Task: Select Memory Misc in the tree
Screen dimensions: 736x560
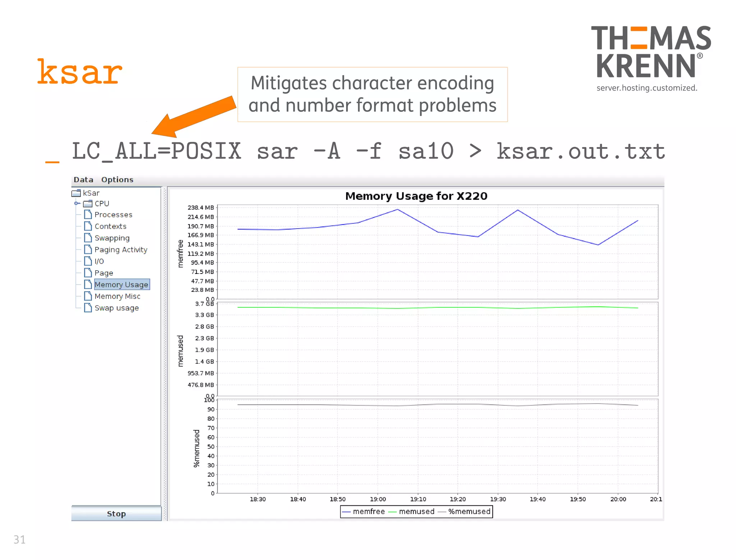Action: click(117, 297)
